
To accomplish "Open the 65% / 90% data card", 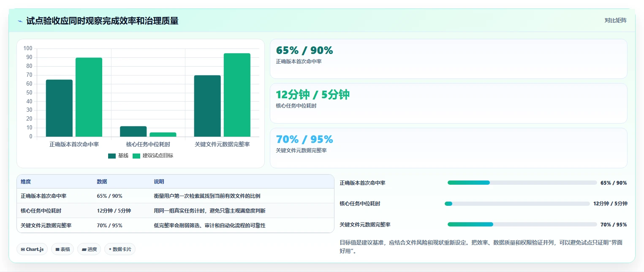I will tap(448, 59).
